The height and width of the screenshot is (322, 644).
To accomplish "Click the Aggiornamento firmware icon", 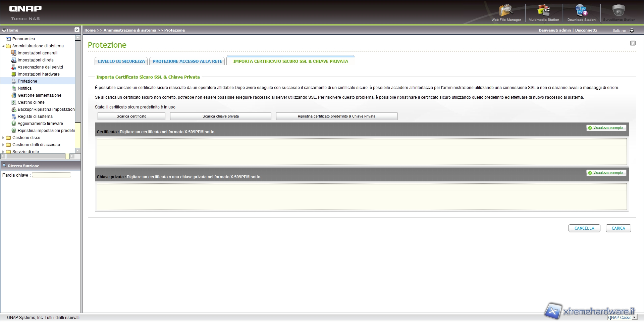I will pyautogui.click(x=14, y=124).
